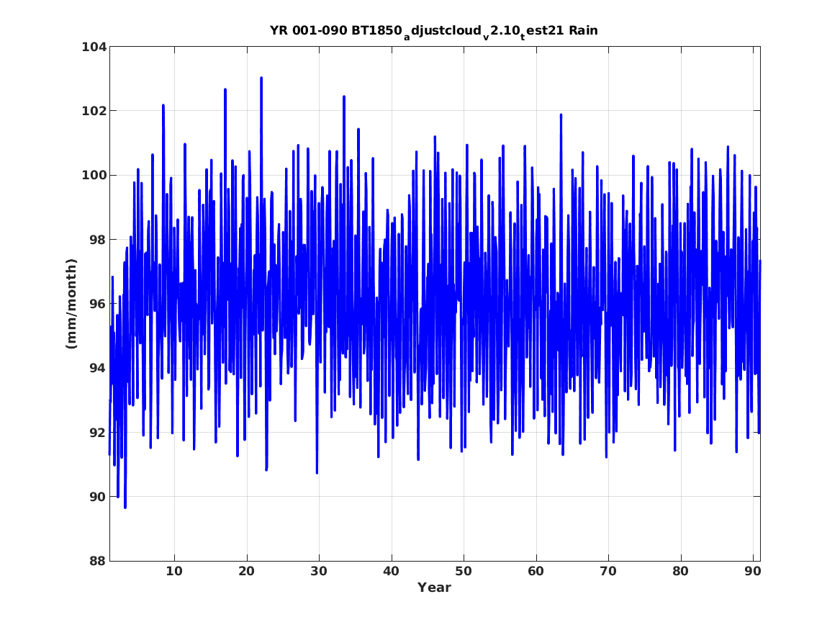Click x-axis tick label 90
The width and height of the screenshot is (840, 630).
click(x=753, y=571)
